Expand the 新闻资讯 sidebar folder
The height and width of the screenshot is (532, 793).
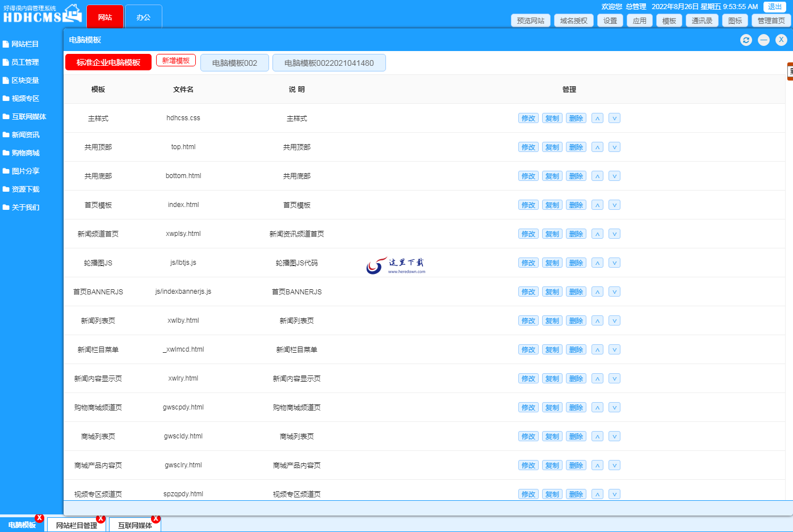(x=25, y=134)
